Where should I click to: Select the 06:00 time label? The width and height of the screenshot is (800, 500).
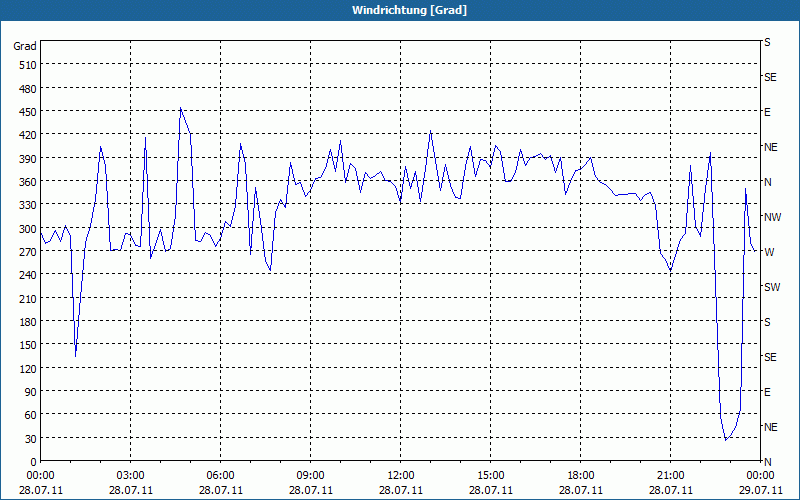coord(220,476)
